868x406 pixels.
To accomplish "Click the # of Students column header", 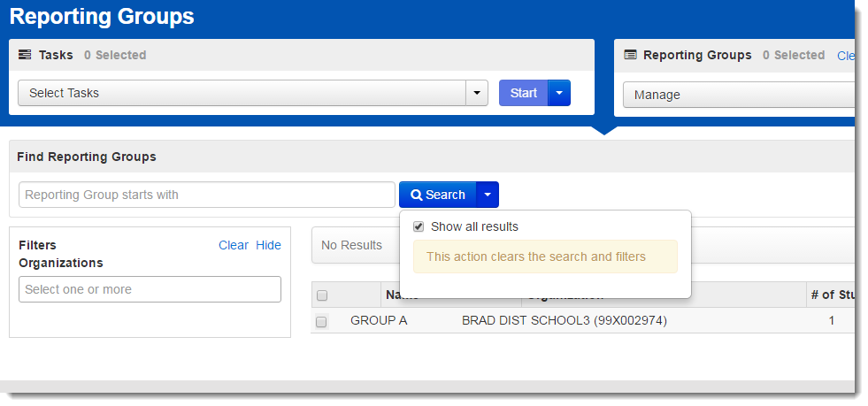I will [x=832, y=295].
